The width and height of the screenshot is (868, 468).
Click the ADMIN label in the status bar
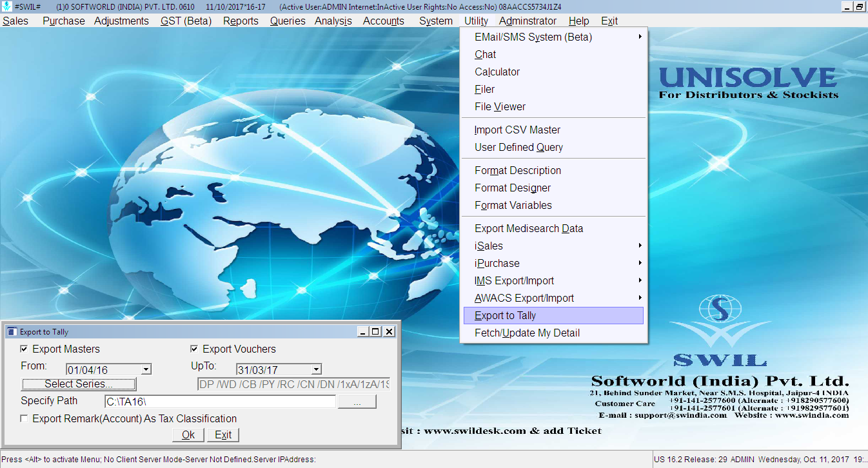pyautogui.click(x=742, y=460)
